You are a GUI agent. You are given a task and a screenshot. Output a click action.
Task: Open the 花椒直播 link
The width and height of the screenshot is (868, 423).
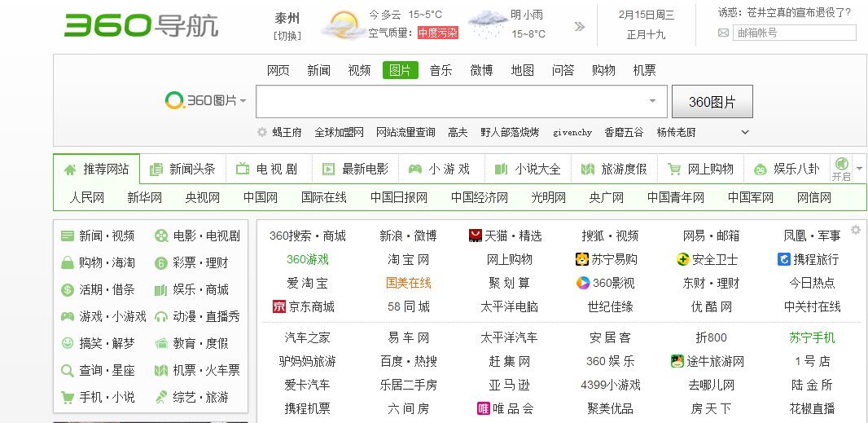click(812, 408)
